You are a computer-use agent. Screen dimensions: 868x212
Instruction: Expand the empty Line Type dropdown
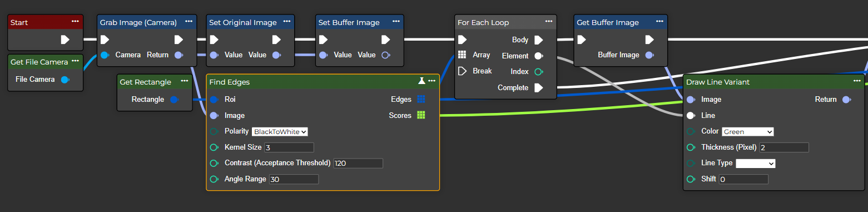pyautogui.click(x=755, y=164)
